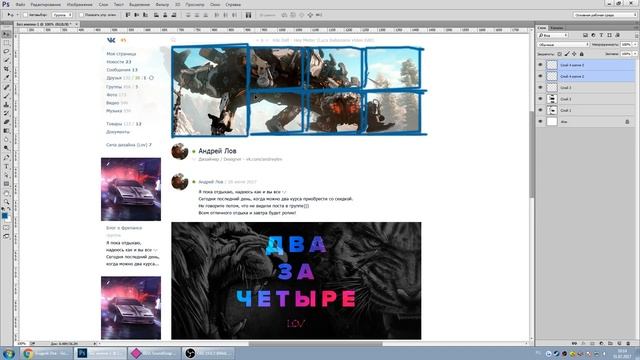
Task: Enable the Автовыбор checkbox
Action: [x=25, y=15]
